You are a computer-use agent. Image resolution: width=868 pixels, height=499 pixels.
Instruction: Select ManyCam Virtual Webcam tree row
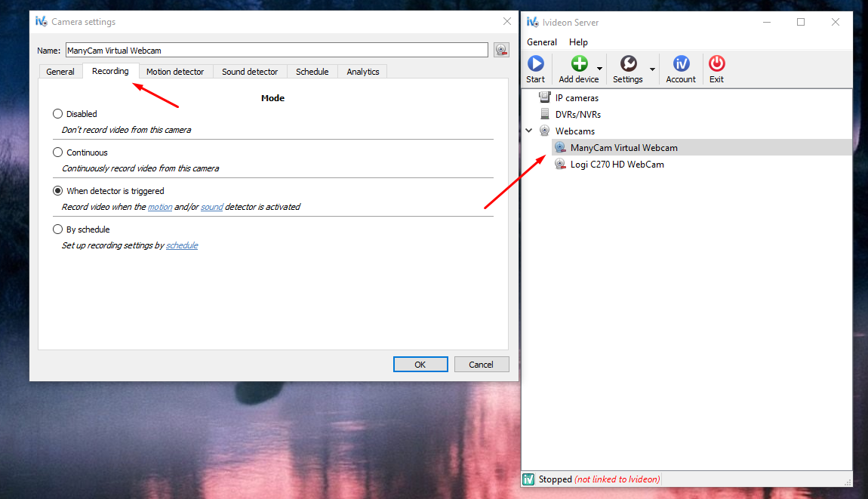pyautogui.click(x=701, y=147)
